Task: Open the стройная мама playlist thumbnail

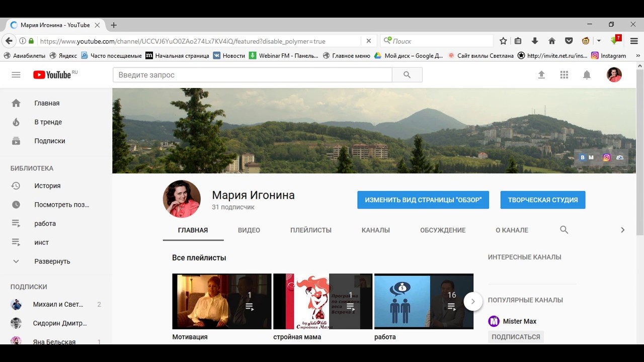Action: pyautogui.click(x=323, y=301)
